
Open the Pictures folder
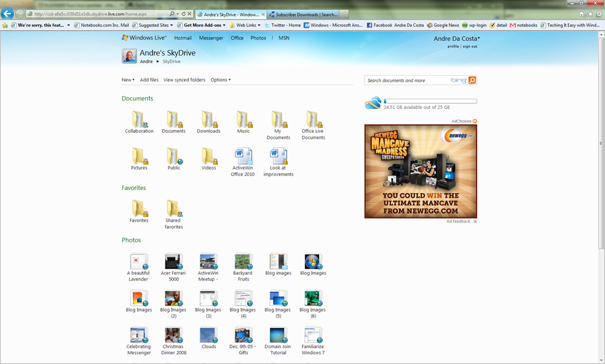pos(139,158)
